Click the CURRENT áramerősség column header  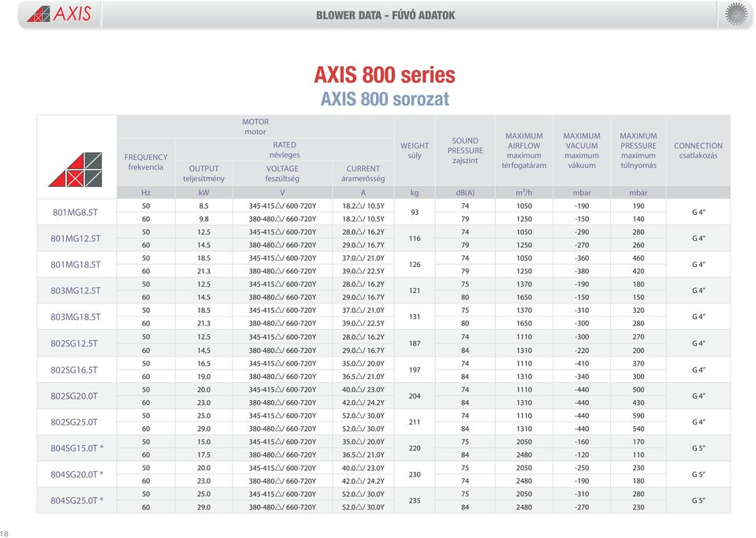click(363, 173)
